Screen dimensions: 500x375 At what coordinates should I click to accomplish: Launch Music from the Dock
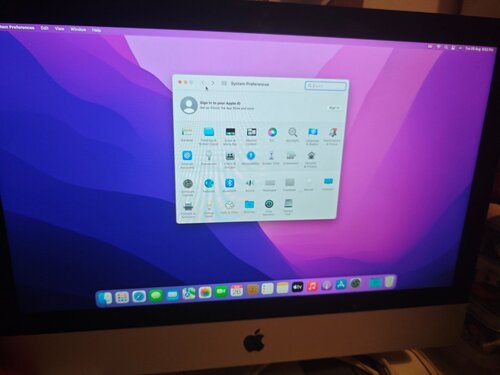312,286
